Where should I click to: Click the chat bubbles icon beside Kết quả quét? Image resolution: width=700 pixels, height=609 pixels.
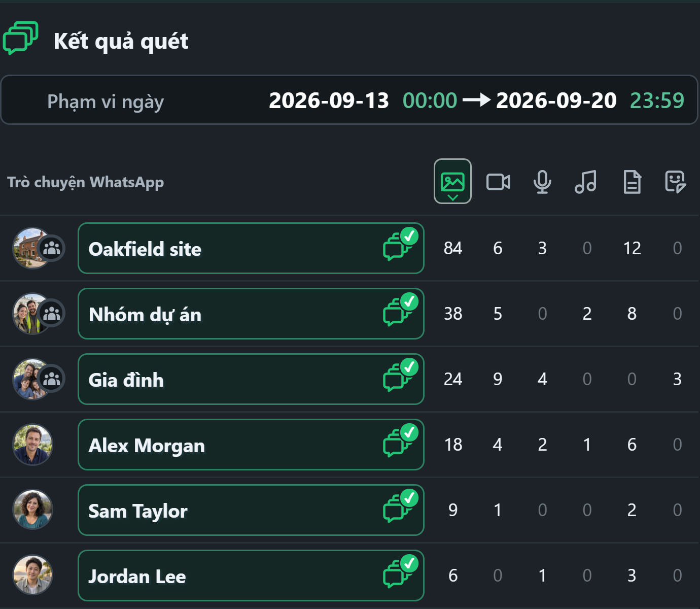pyautogui.click(x=21, y=38)
